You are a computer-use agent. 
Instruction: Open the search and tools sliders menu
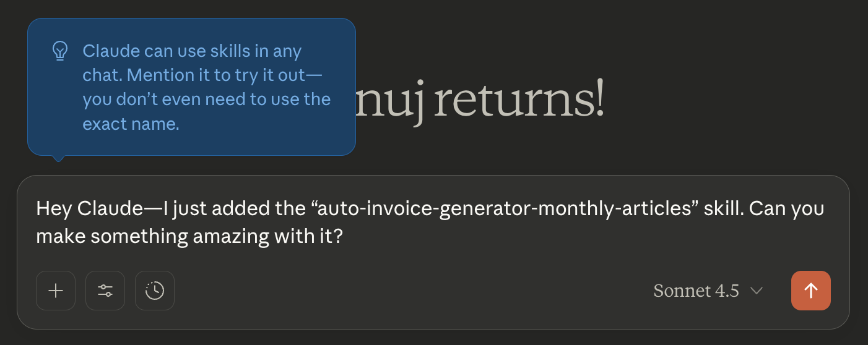click(x=105, y=291)
